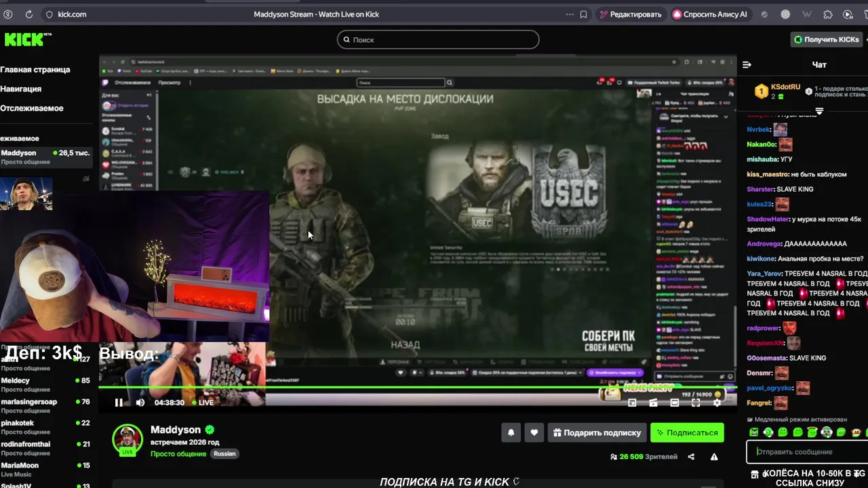Select pinakotek channel in sidebar
Image resolution: width=868 pixels, height=488 pixels.
[x=46, y=426]
